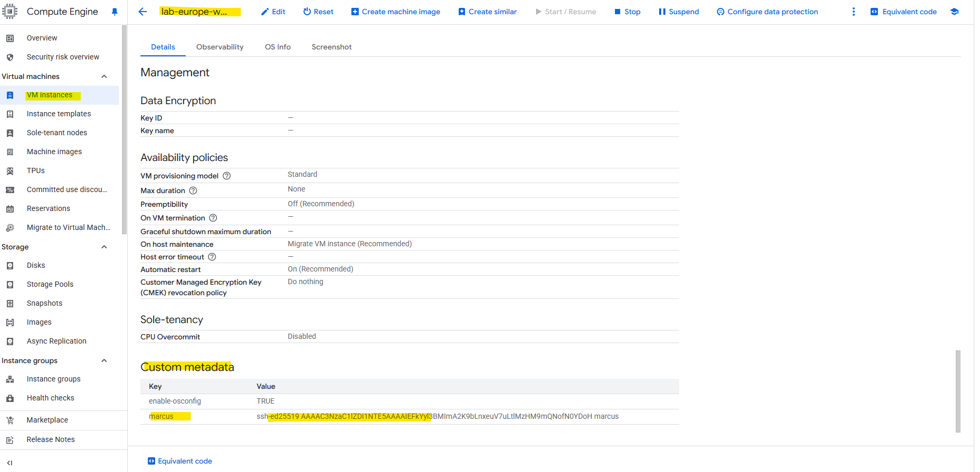Screen dimensions: 980x472
Task: Click the Snapshots icon
Action: pos(10,304)
